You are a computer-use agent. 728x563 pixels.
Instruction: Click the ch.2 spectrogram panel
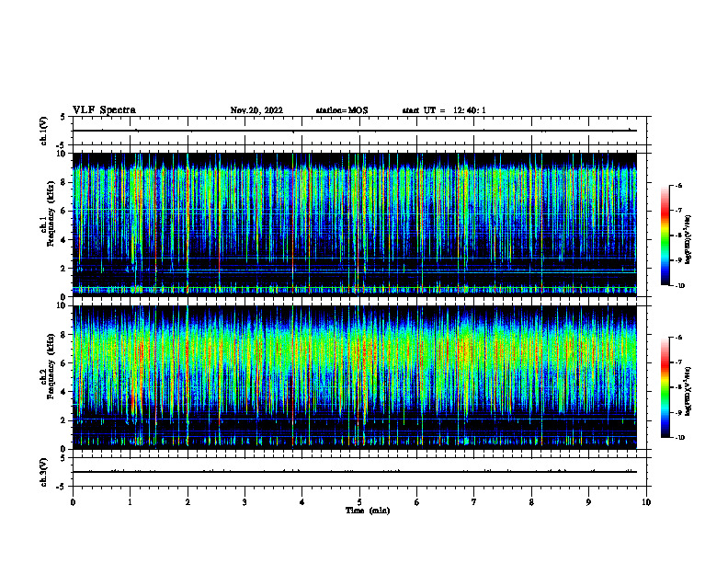pos(355,377)
